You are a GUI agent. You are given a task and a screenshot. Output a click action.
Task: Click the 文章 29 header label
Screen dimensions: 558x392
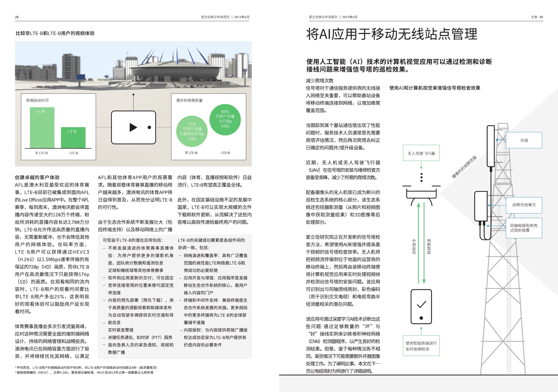(537, 17)
